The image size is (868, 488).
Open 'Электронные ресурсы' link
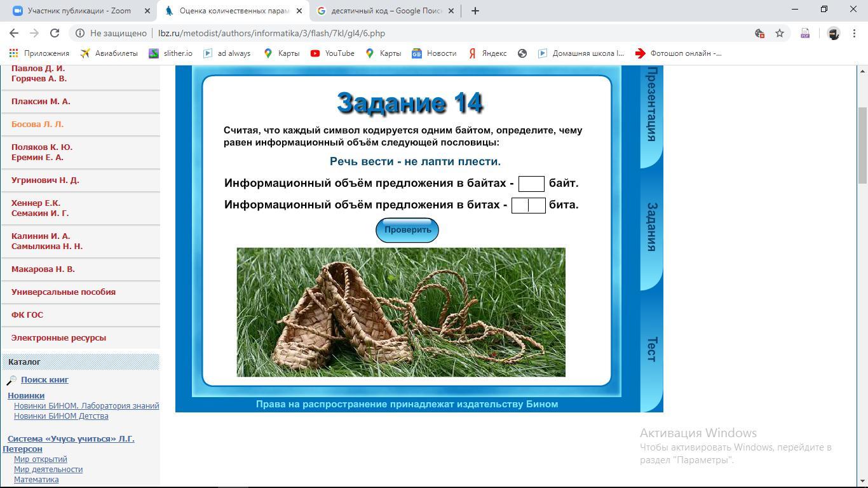coord(58,337)
